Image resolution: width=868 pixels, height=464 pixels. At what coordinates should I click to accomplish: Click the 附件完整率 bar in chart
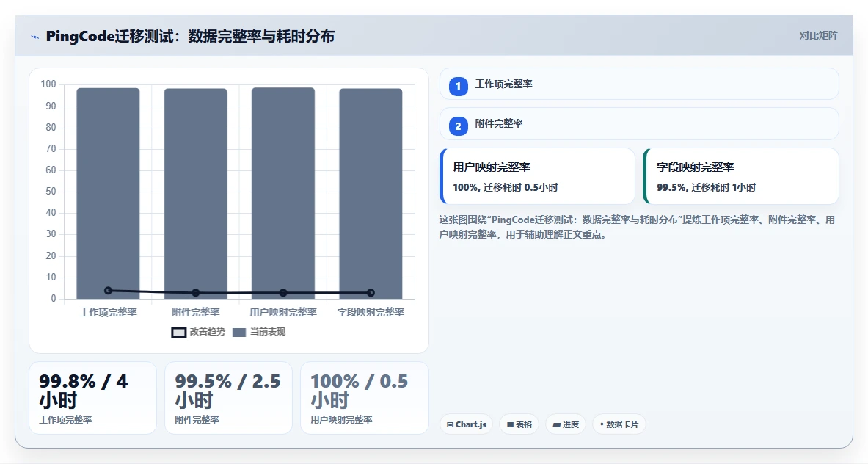coord(195,194)
